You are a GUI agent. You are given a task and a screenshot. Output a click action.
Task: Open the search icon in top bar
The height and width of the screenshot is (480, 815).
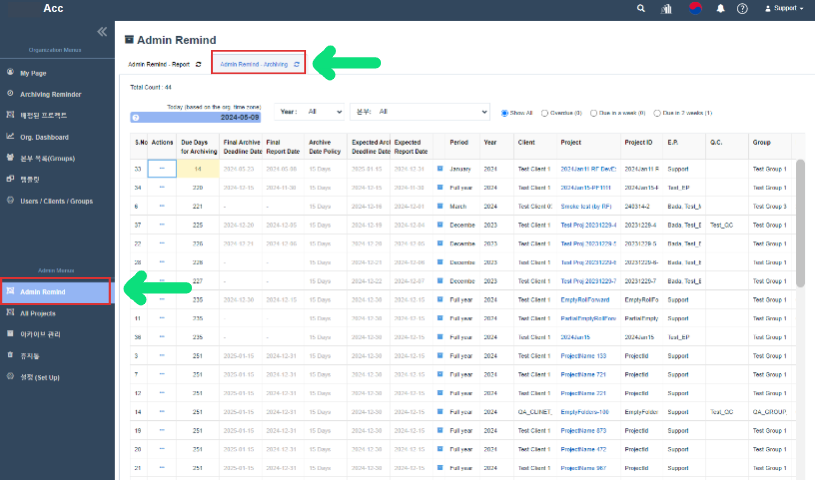click(x=641, y=8)
